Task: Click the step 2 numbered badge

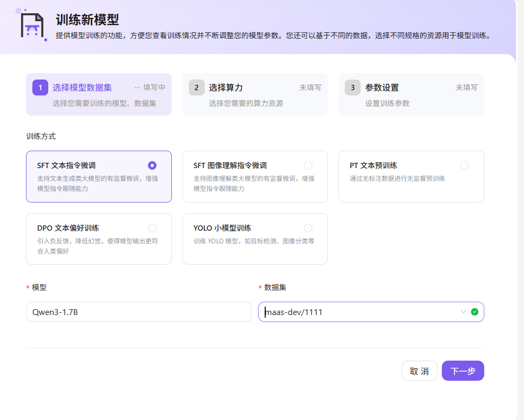Action: pos(195,87)
